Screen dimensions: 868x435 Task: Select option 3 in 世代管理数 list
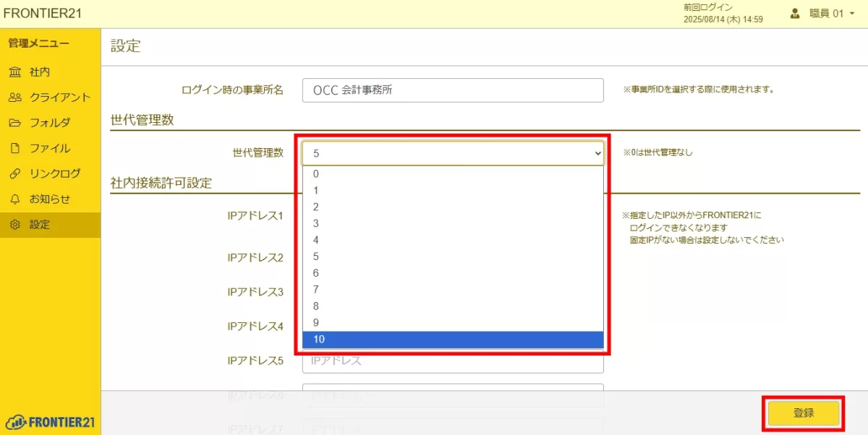click(453, 223)
